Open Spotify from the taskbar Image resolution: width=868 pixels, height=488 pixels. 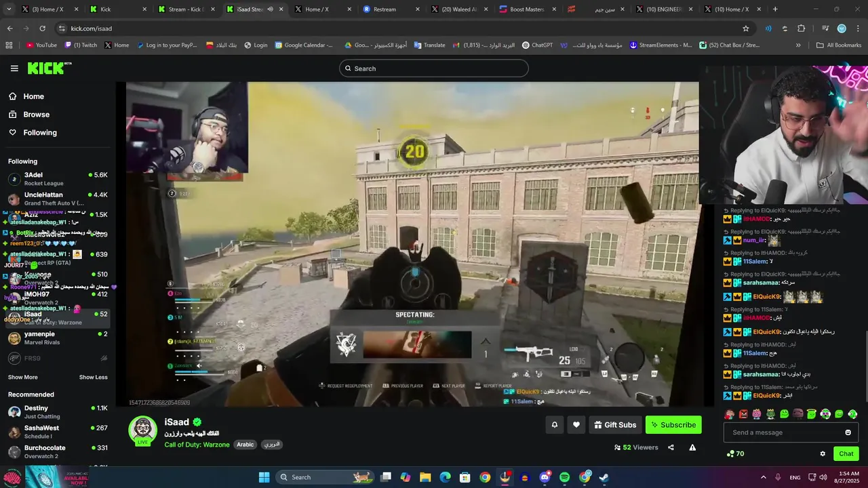tap(565, 477)
